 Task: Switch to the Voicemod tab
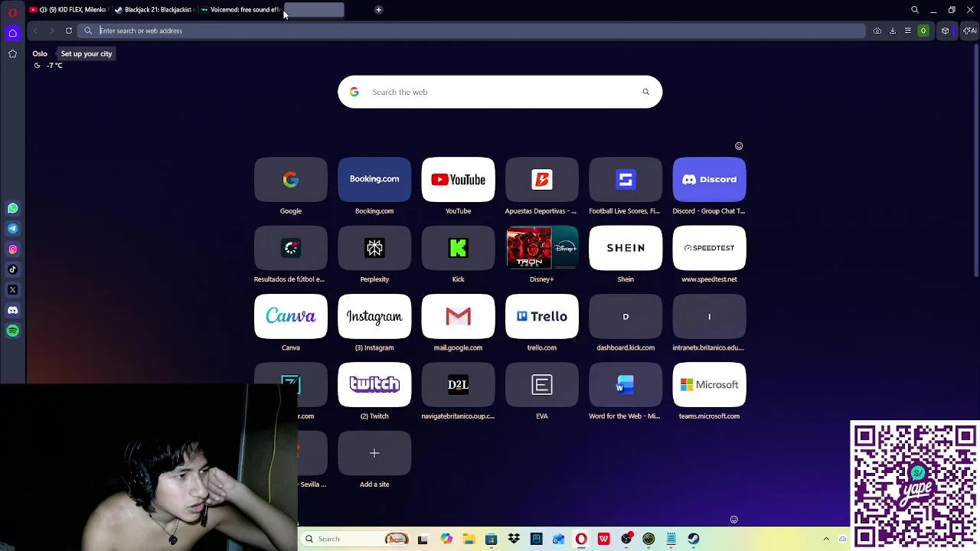[240, 10]
